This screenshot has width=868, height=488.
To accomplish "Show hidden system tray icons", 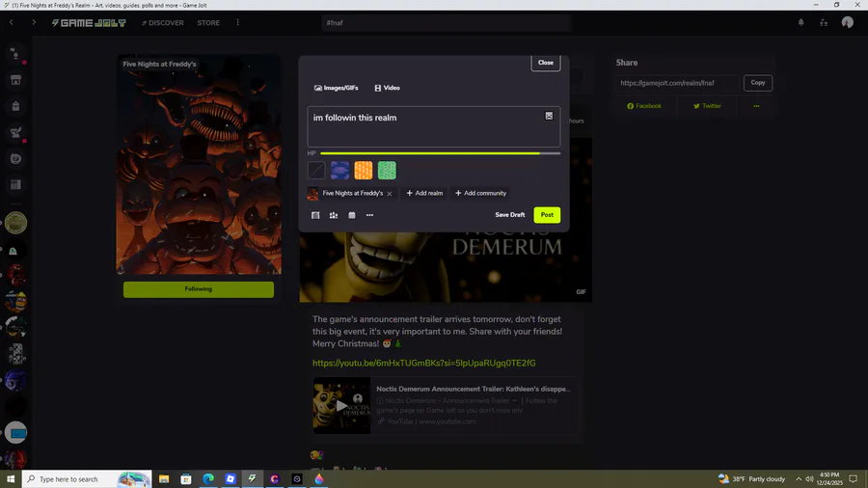I will tap(799, 479).
